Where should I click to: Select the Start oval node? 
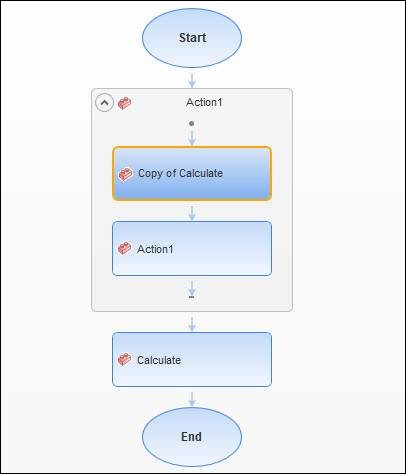[192, 38]
